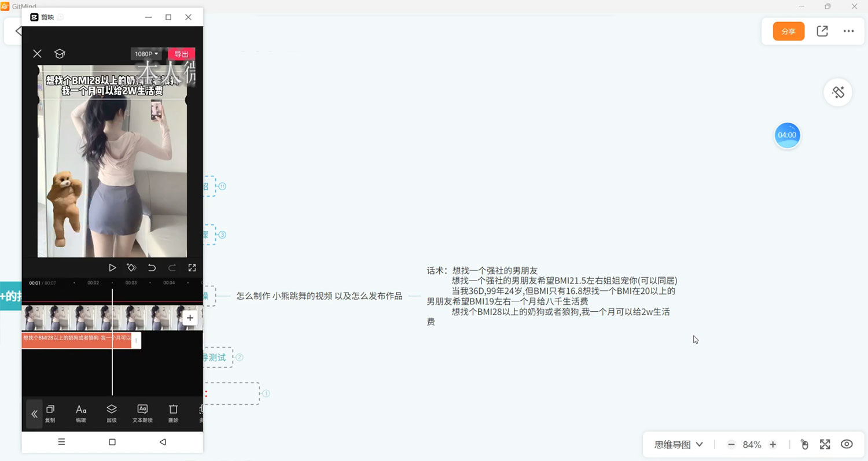Open GitMind's AI style brush icon
The width and height of the screenshot is (868, 461).
click(837, 92)
